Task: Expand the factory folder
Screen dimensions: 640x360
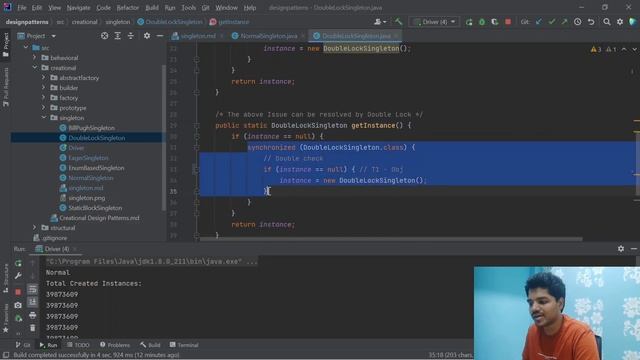Action: pos(44,98)
